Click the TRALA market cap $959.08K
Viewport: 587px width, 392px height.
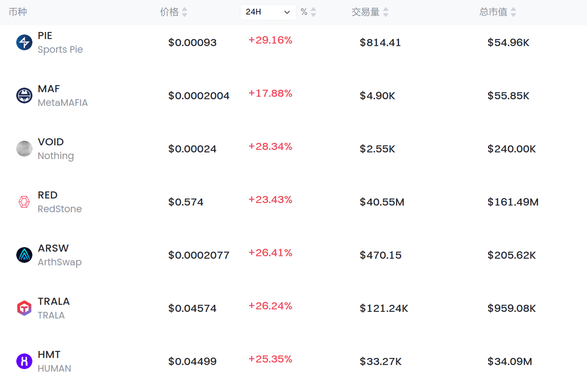(511, 309)
